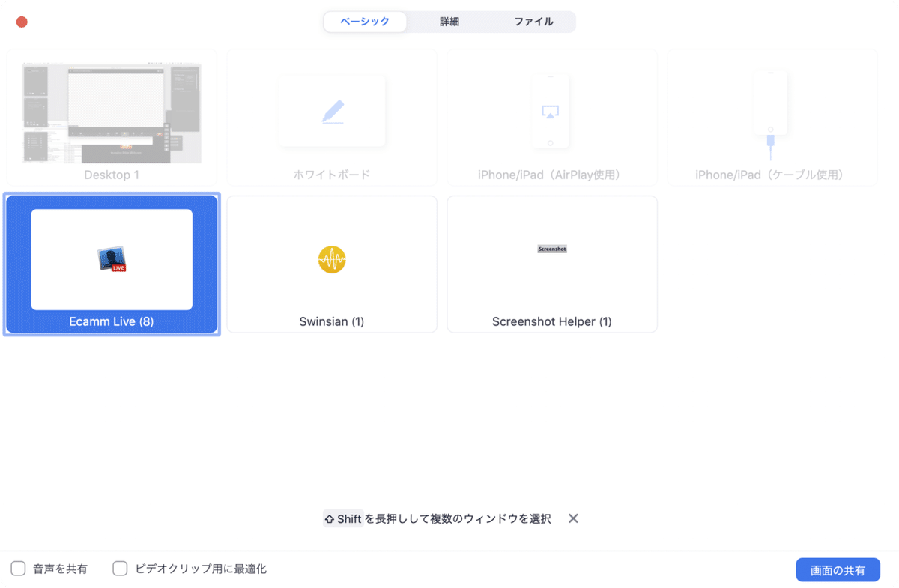Click the Swinsian waveform icon
This screenshot has width=899, height=588.
click(x=332, y=259)
